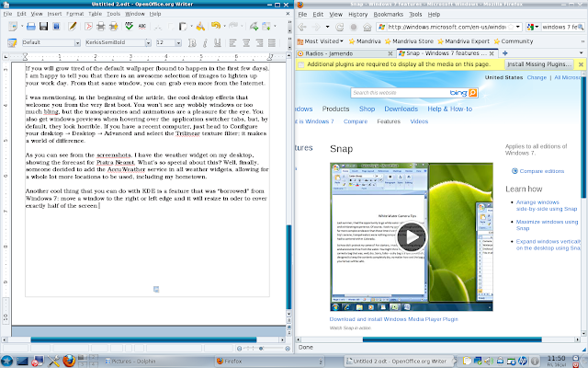Open the Bookmarks menu in Firefox
Image resolution: width=588 pixels, height=368 pixels.
pyautogui.click(x=388, y=15)
